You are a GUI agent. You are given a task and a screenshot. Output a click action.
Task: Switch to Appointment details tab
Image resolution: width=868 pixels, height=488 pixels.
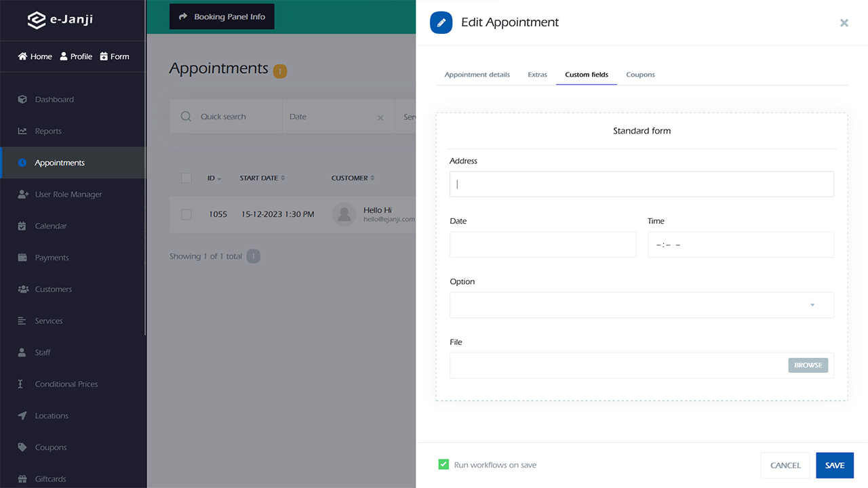477,75
